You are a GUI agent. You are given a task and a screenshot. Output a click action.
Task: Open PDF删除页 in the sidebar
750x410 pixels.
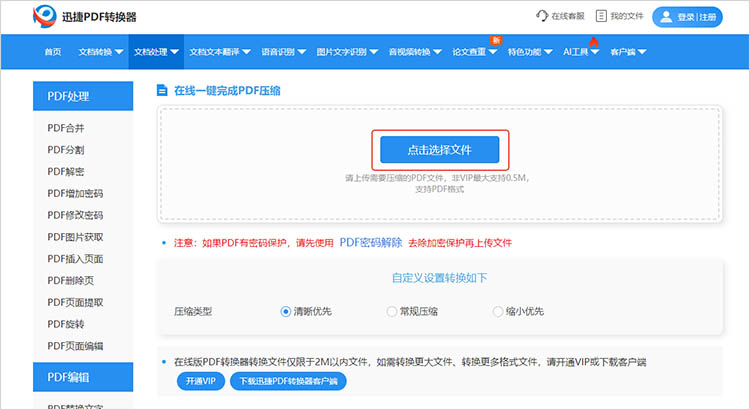pyautogui.click(x=70, y=280)
